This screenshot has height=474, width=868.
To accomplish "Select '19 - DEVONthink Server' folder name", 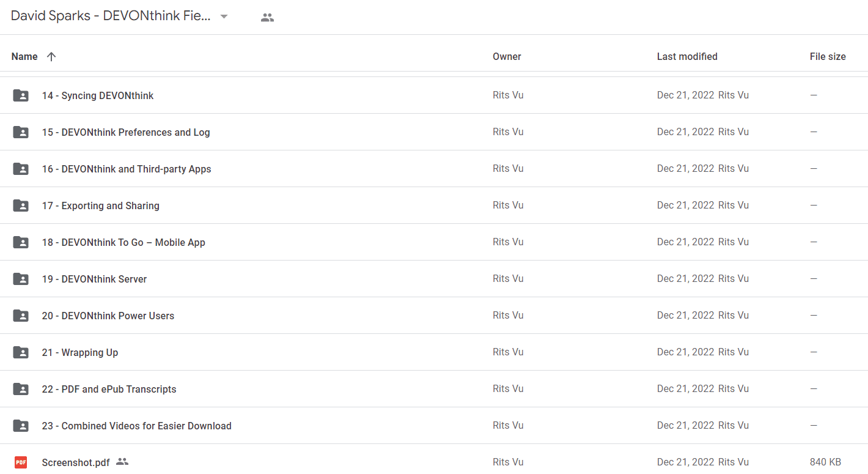I will pyautogui.click(x=94, y=279).
